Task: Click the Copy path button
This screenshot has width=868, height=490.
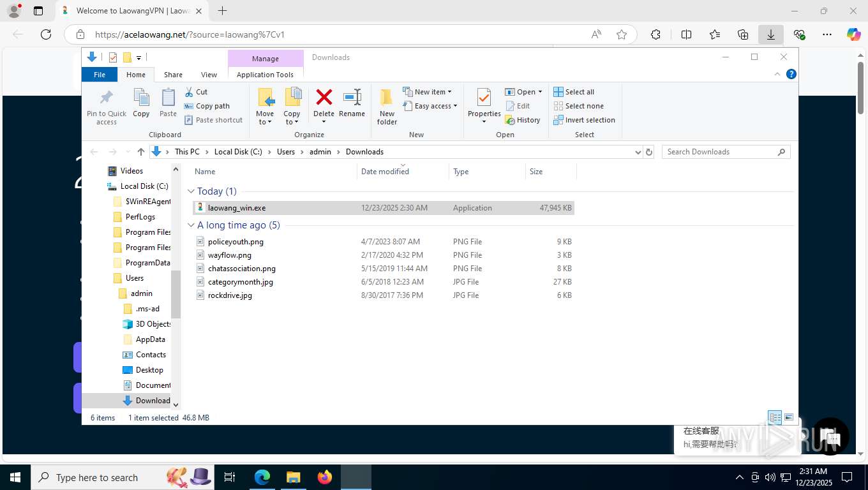Action: pyautogui.click(x=207, y=106)
